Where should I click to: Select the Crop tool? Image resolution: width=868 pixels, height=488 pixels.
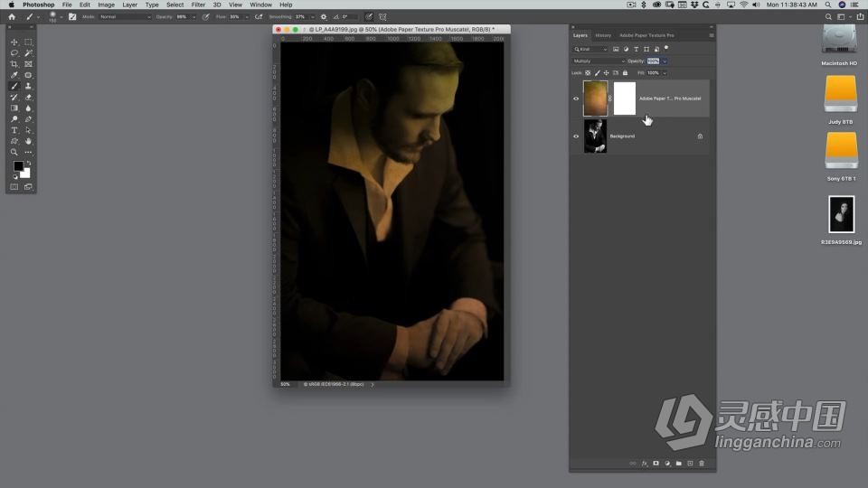[14, 64]
